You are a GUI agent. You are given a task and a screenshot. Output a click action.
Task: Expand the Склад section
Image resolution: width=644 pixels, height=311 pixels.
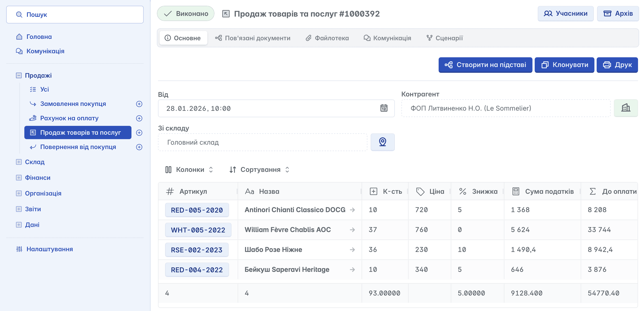click(19, 162)
